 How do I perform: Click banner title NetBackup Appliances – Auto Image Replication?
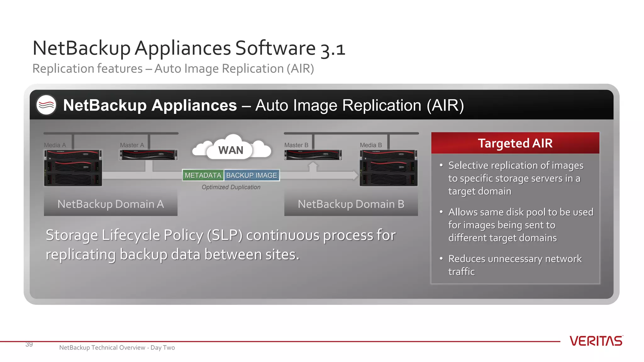coord(264,105)
